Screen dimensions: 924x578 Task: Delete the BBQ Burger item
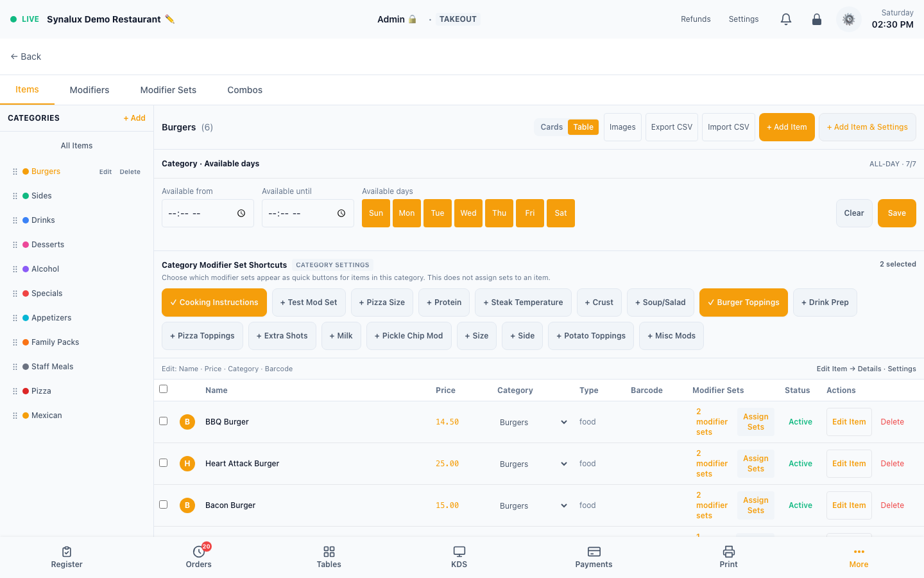[x=893, y=422]
